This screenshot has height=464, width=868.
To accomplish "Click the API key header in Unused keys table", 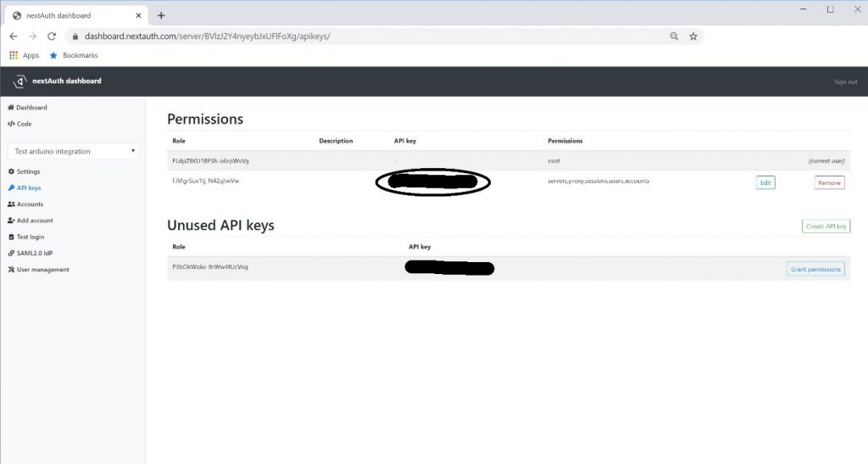I will (x=419, y=247).
